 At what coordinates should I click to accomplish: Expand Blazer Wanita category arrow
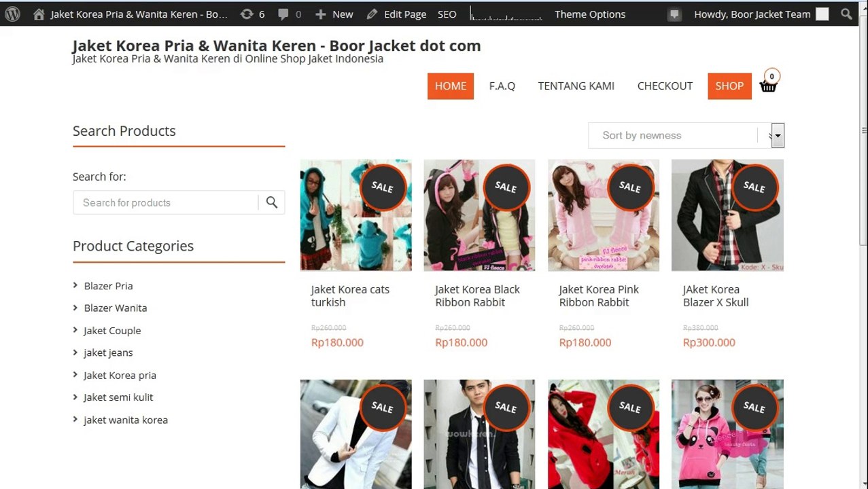click(x=75, y=308)
